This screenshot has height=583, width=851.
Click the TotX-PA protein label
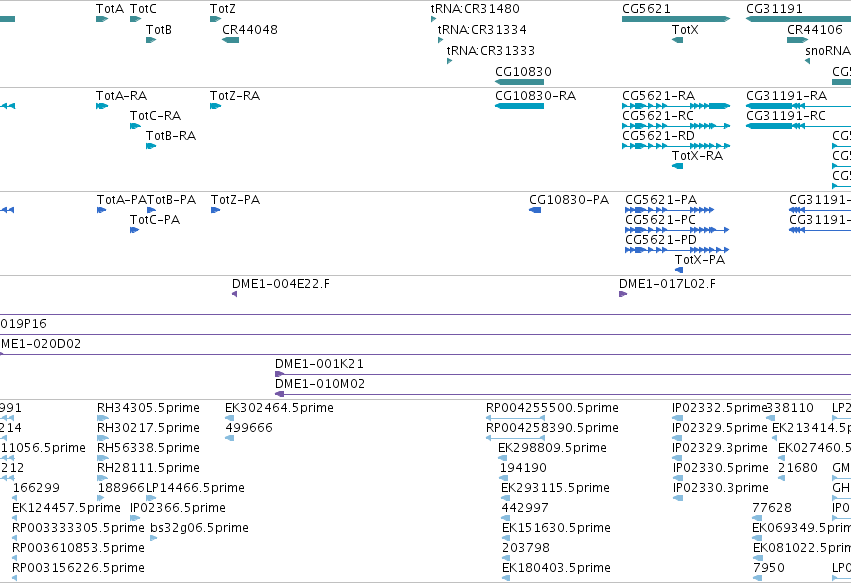coord(700,261)
